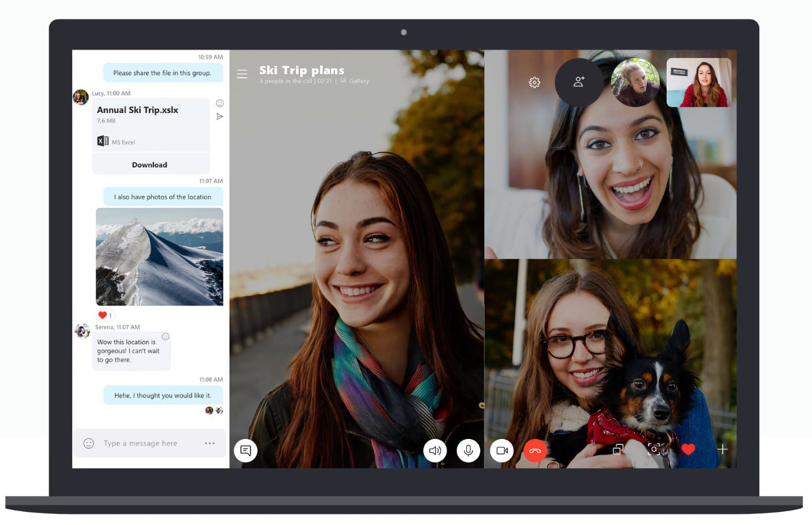Select the round participant thumbnail at top
Viewport: 812px width, 525px height.
(635, 82)
